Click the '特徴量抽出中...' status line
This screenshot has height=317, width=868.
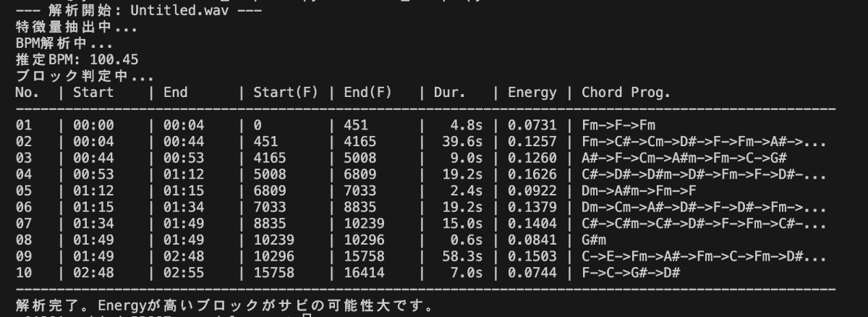[76, 28]
